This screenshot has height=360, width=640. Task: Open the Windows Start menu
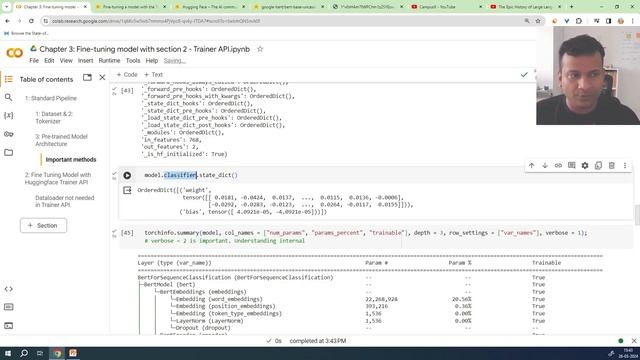8,353
